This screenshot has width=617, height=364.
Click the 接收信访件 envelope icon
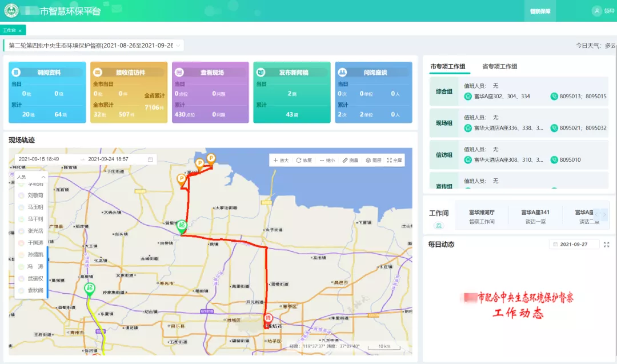point(98,73)
